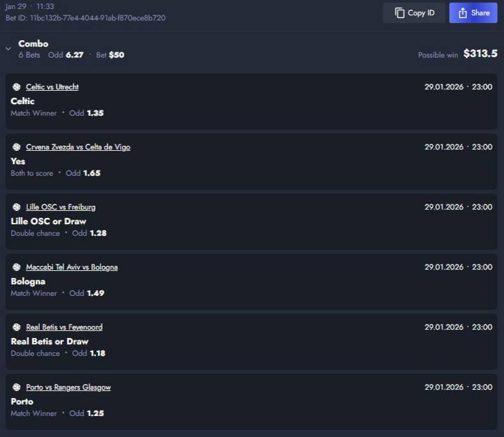The height and width of the screenshot is (437, 504).
Task: Open the Porto vs Rangers Glasgow link
Action: click(x=68, y=387)
